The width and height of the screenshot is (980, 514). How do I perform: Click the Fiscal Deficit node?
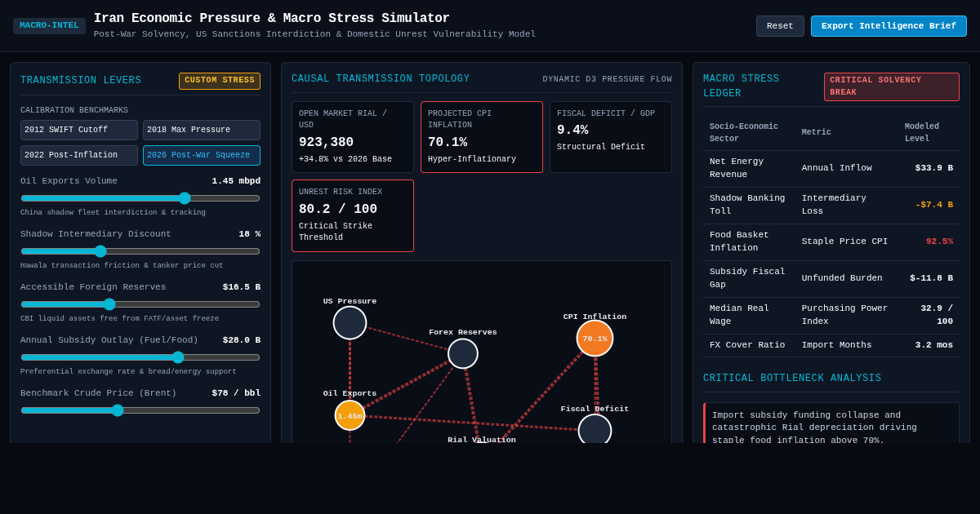click(595, 430)
